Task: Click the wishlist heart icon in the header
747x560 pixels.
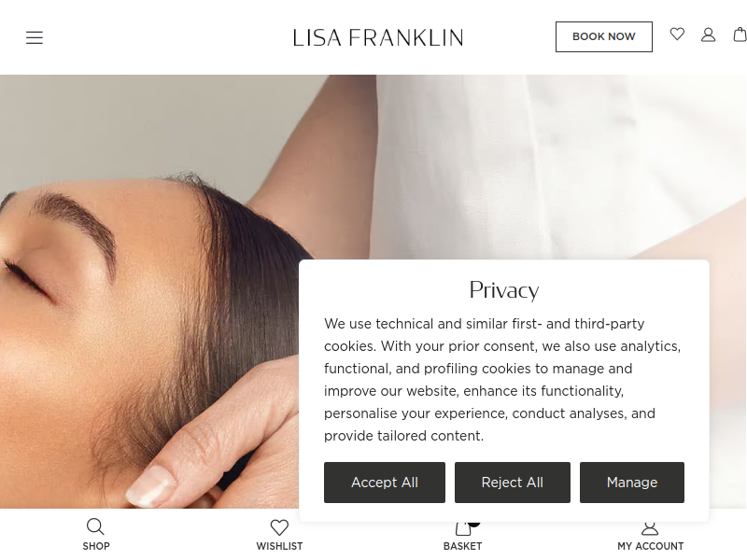Action: 677,35
